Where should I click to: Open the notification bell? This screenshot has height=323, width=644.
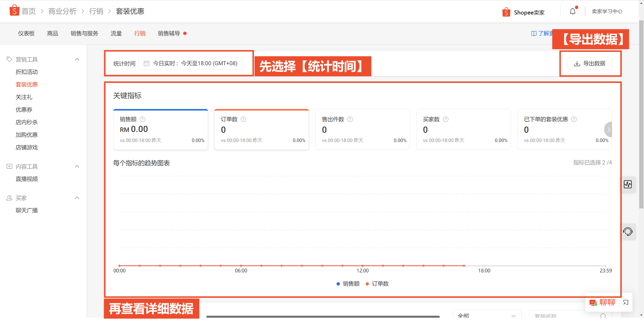coord(572,11)
